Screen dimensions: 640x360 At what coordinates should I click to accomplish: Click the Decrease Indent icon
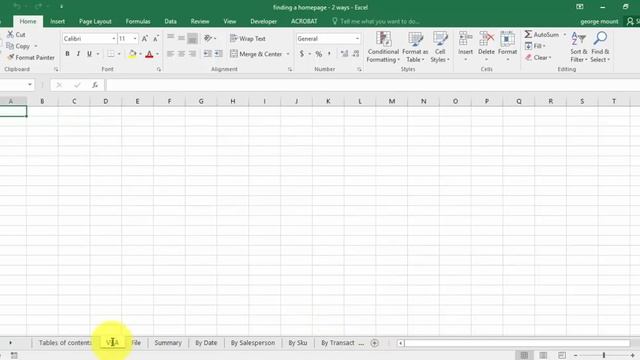(x=207, y=54)
